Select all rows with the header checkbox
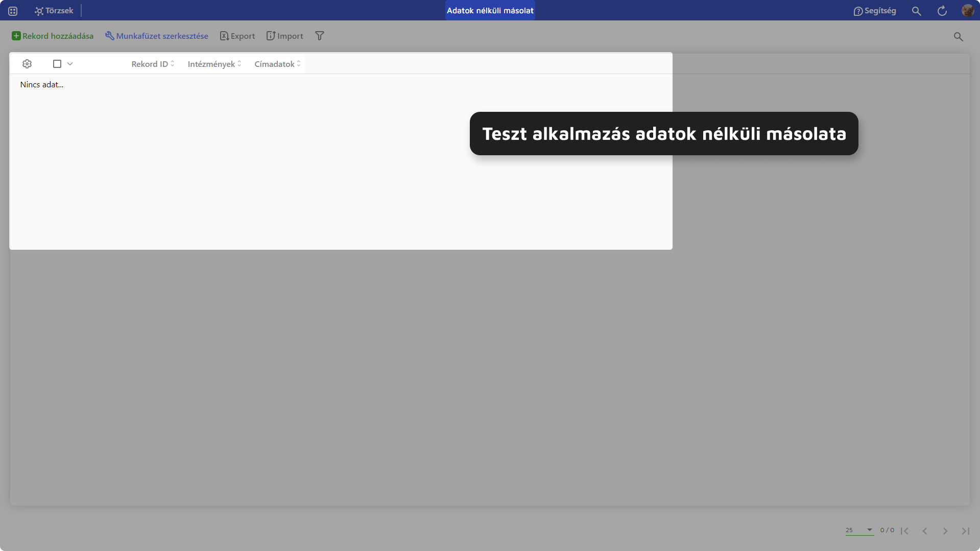 pos(57,63)
